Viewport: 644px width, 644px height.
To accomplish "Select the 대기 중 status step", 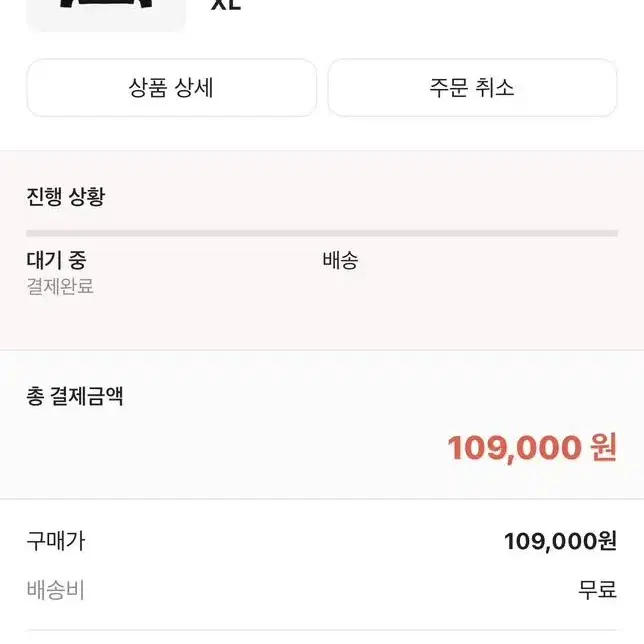I will pyautogui.click(x=56, y=260).
